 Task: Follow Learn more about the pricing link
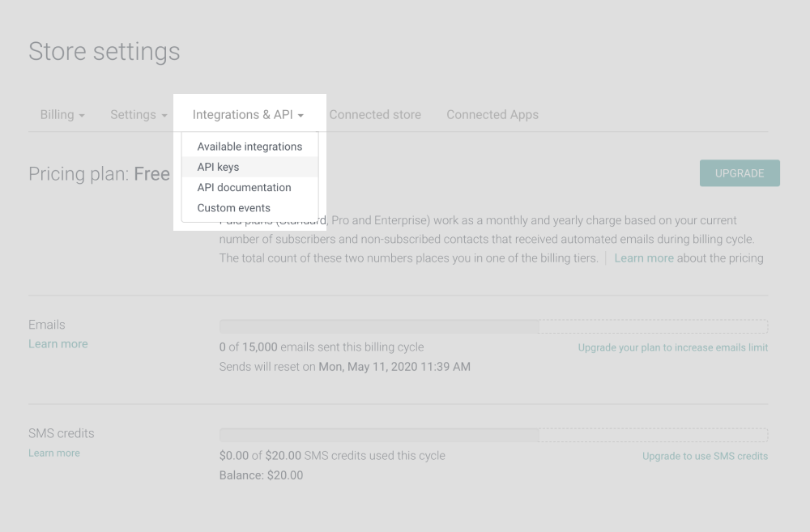[644, 258]
